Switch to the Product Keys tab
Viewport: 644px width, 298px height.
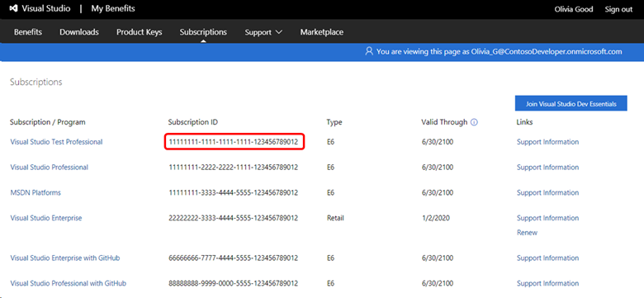140,32
